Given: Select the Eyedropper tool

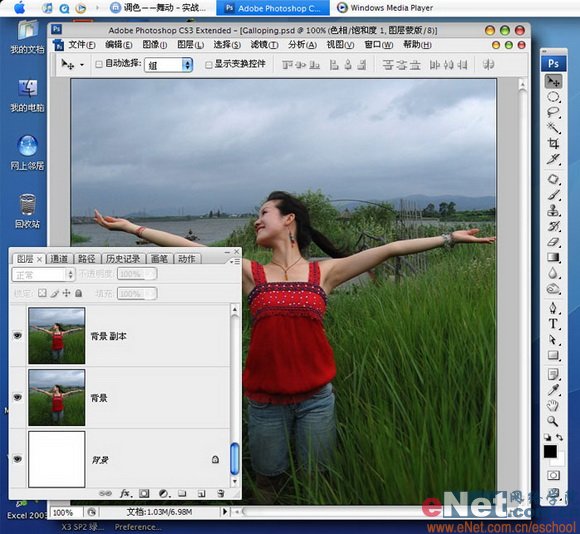Looking at the screenshot, I should [x=553, y=390].
